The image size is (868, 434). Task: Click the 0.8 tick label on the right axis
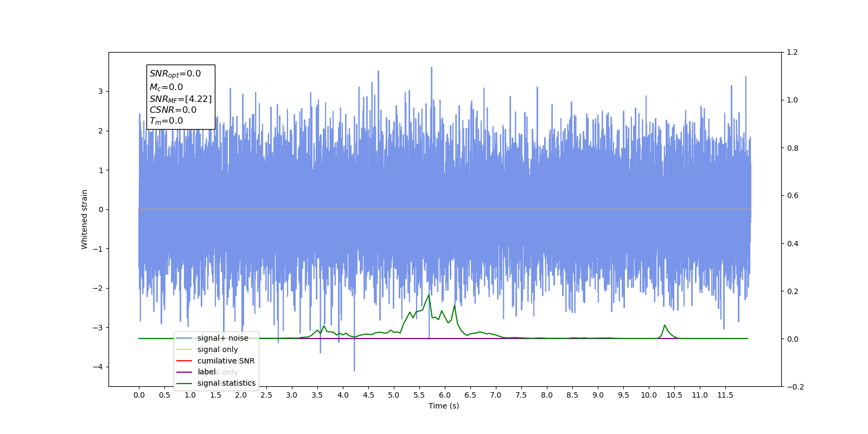[x=793, y=148]
